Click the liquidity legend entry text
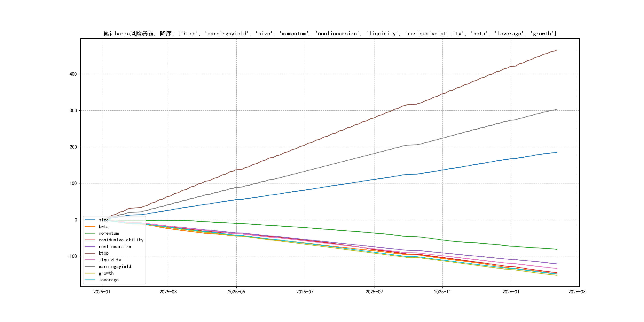The image size is (644, 322). 110,260
